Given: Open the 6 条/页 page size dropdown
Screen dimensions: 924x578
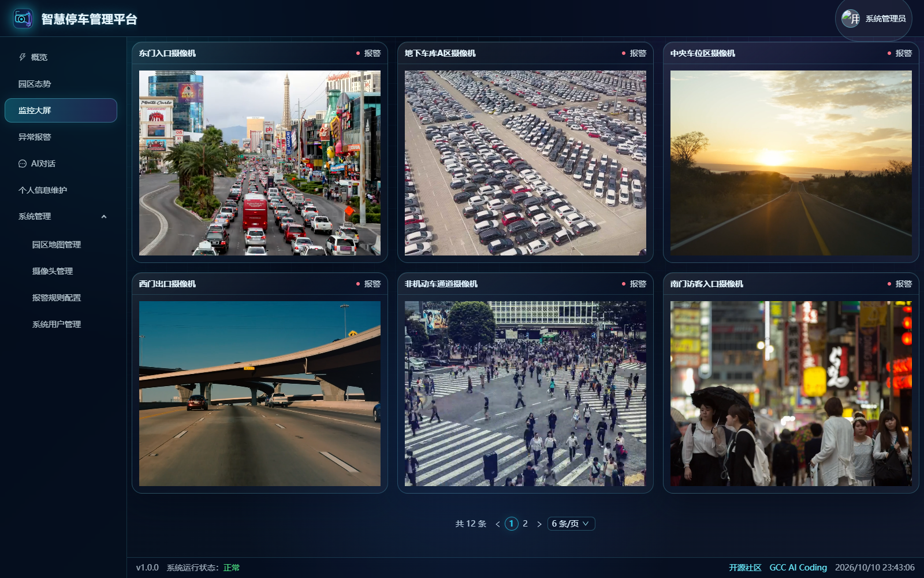Looking at the screenshot, I should 571,524.
